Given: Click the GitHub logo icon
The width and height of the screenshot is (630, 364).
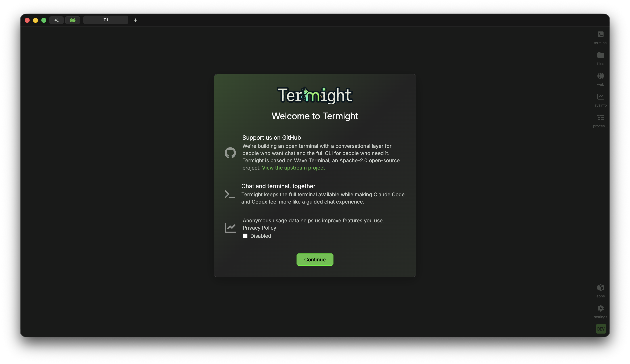Looking at the screenshot, I should point(230,153).
